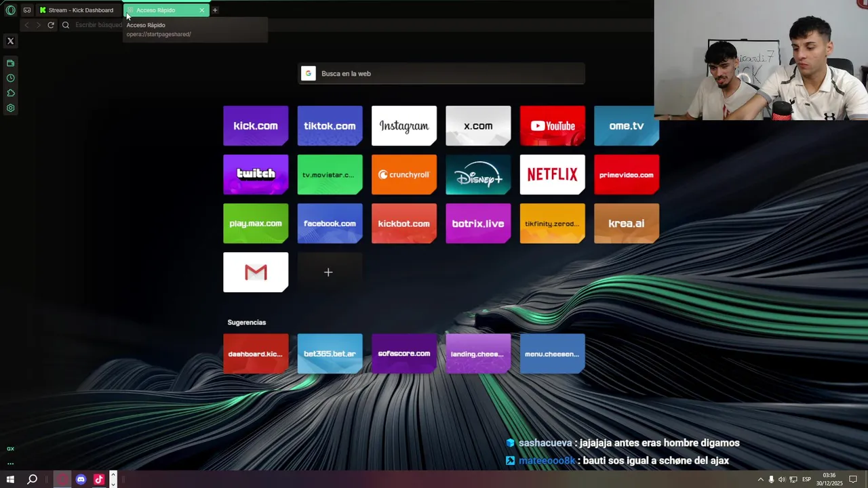This screenshot has height=488, width=868.
Task: Open sidebar three-dots setup menu
Action: [x=10, y=464]
